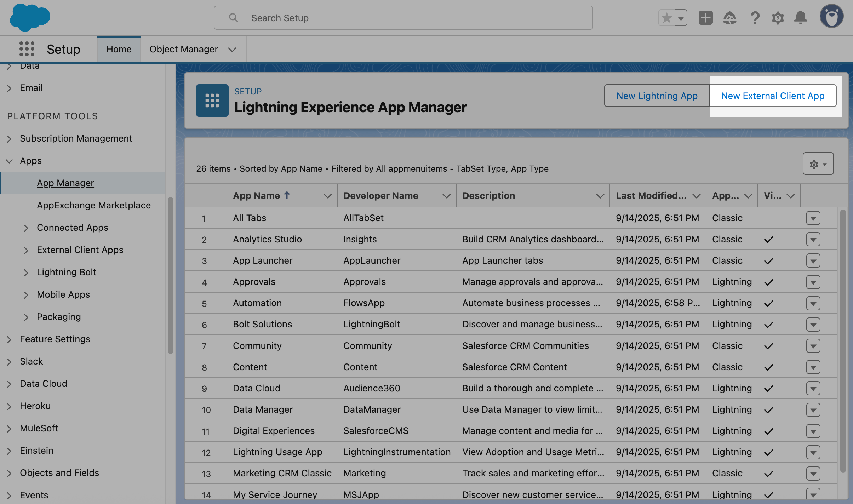Image resolution: width=853 pixels, height=504 pixels.
Task: Expand the Connected Apps tree node
Action: click(26, 228)
